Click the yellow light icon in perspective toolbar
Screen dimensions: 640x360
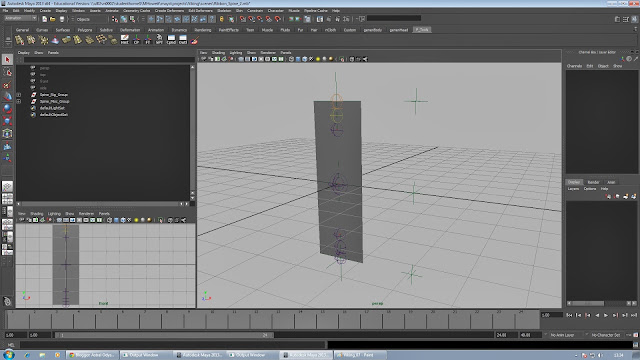click(318, 59)
